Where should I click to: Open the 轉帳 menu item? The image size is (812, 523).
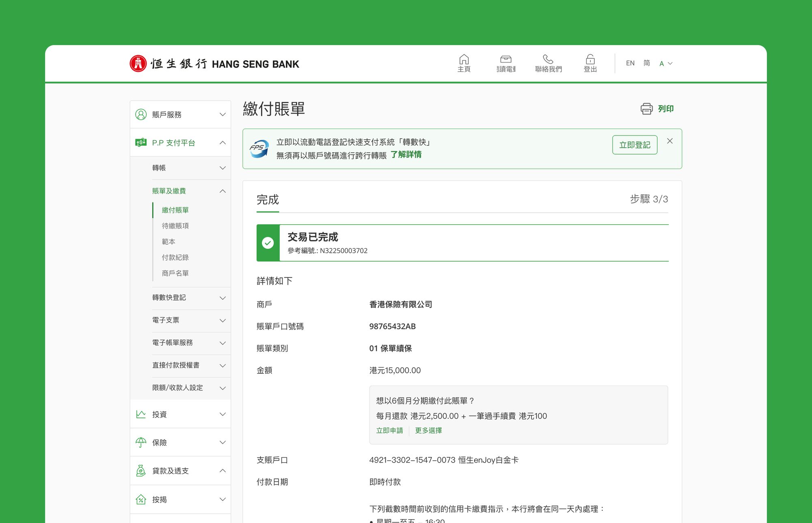click(x=159, y=168)
